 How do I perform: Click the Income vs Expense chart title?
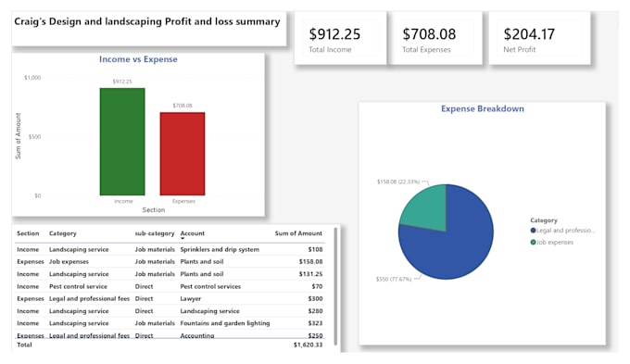click(138, 59)
